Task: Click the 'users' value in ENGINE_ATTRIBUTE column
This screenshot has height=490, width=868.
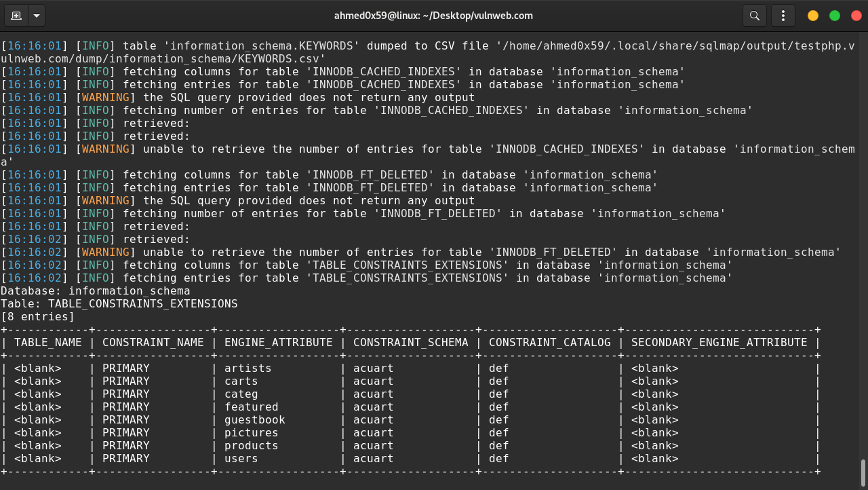Action: (239, 458)
